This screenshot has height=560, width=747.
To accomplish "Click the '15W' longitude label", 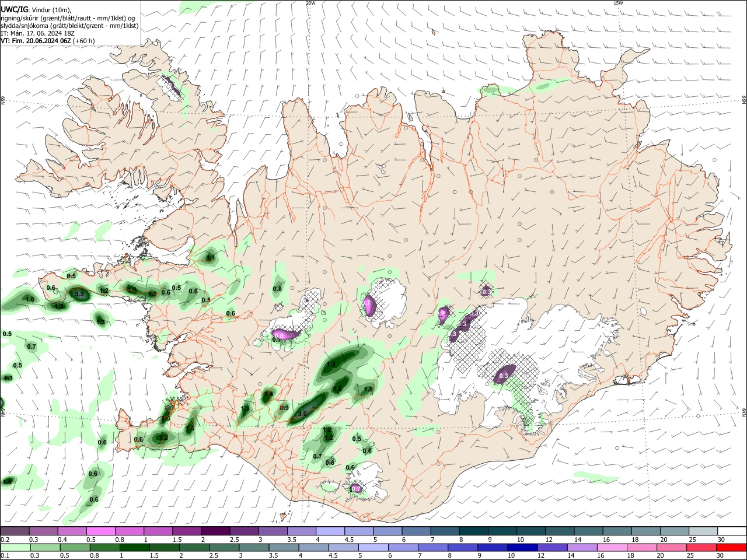I will (619, 3).
